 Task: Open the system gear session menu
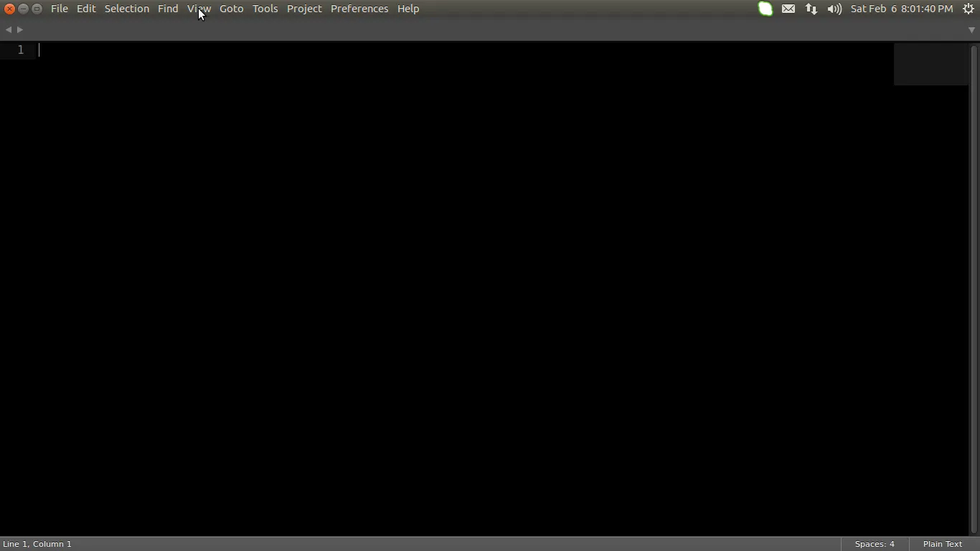click(x=969, y=9)
